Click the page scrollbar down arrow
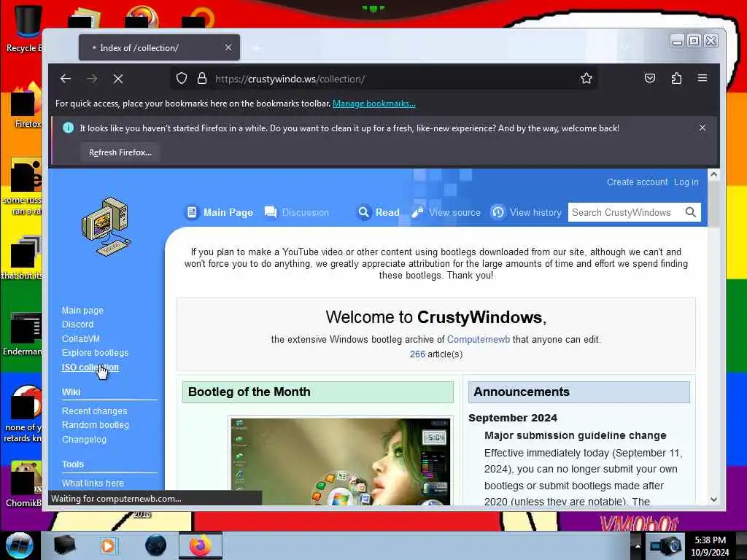Viewport: 747px width, 560px height. (x=713, y=499)
